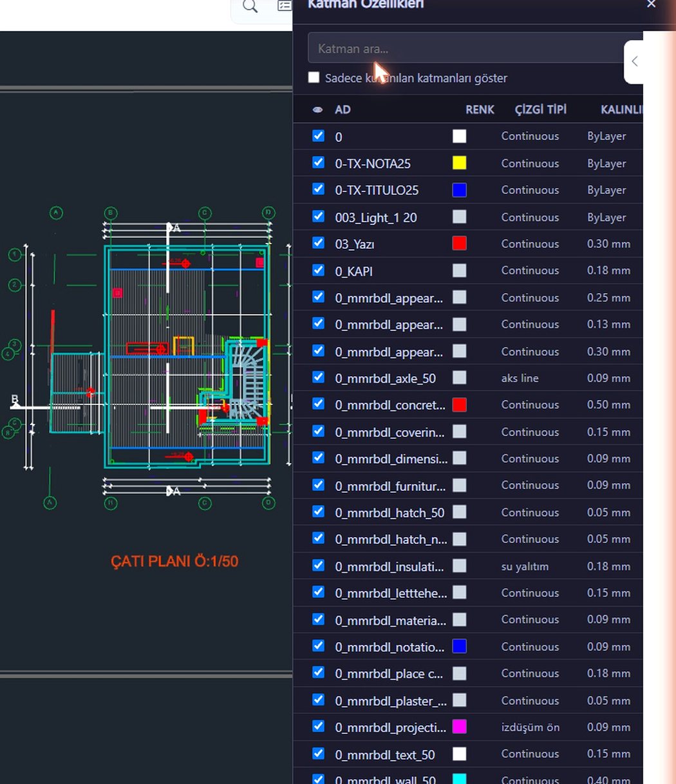Hide the 0_mmrbdl_axle_50 layer

pos(318,378)
